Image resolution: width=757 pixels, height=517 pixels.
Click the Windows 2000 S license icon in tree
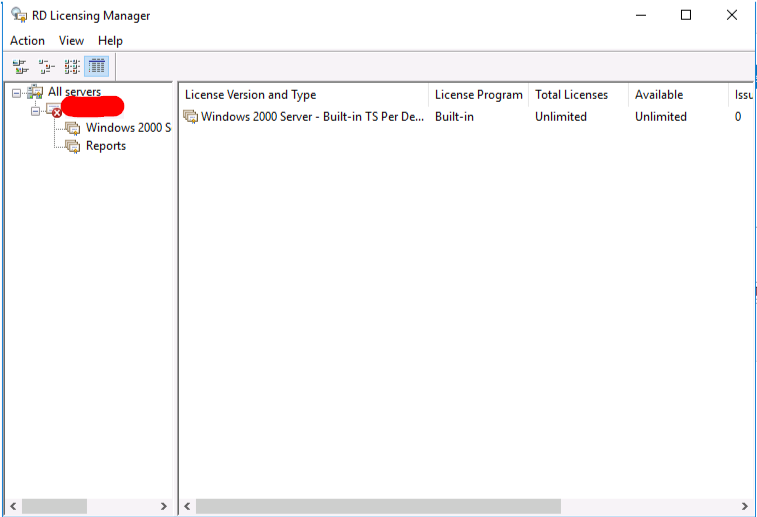point(73,128)
